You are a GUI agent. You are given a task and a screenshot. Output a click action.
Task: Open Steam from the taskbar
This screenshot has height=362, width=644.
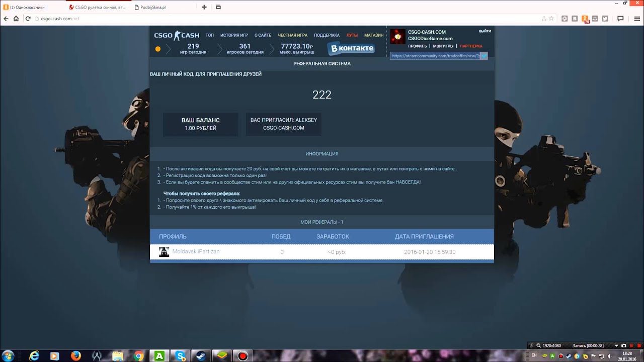pos(201,356)
